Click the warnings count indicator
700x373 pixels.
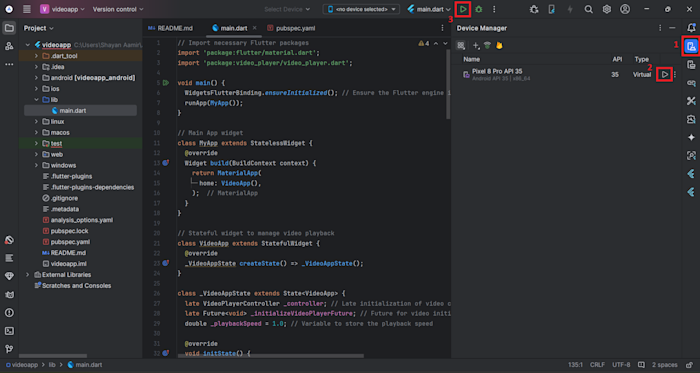(424, 43)
